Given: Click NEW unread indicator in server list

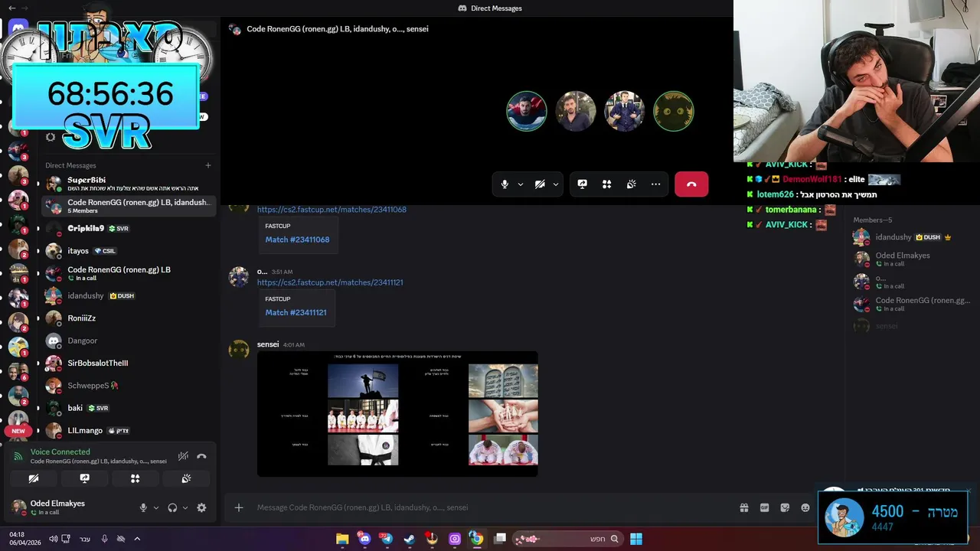Looking at the screenshot, I should coord(18,431).
